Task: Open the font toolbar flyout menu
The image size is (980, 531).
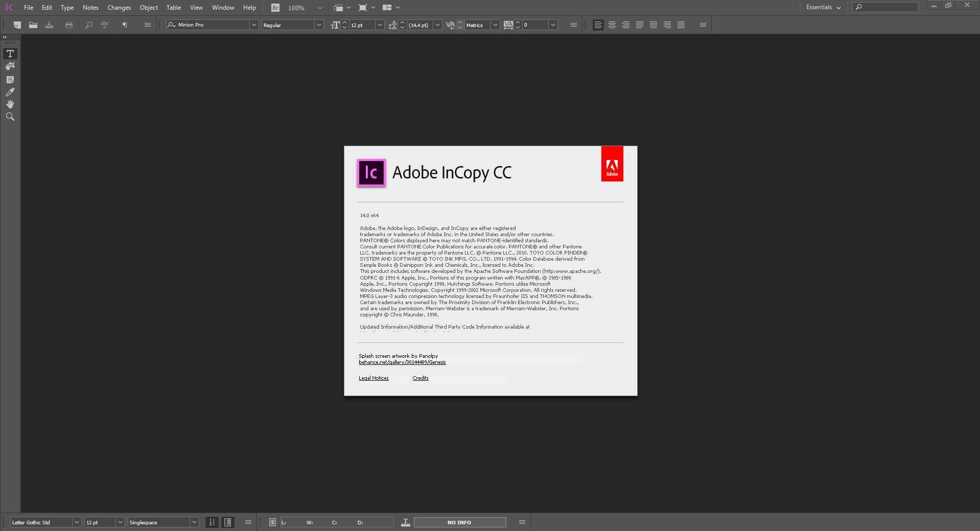Action: [574, 25]
